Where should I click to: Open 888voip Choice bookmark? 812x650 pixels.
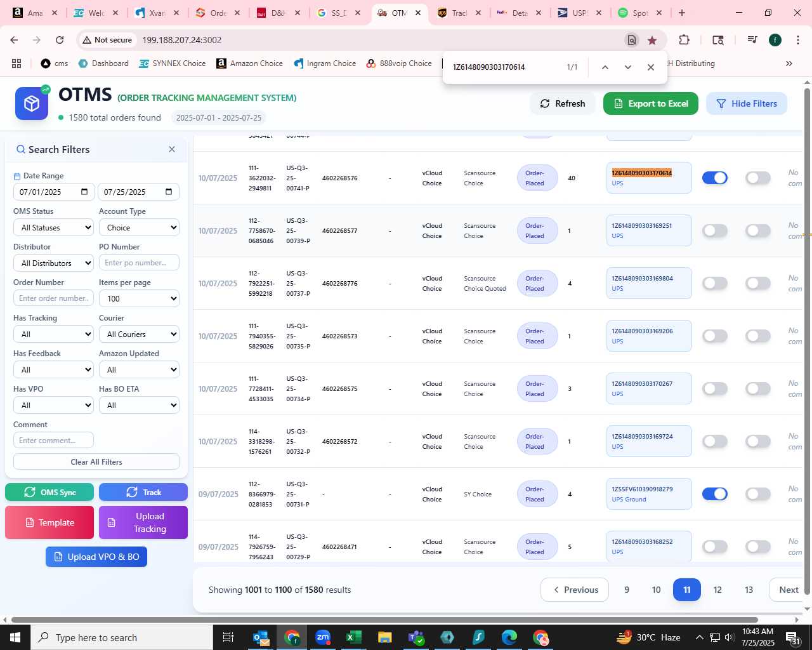399,63
